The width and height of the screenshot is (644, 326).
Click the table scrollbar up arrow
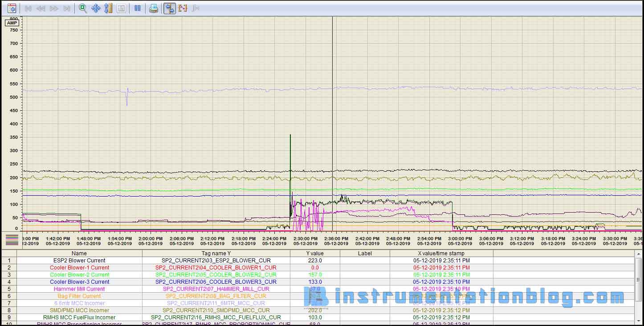(x=638, y=254)
